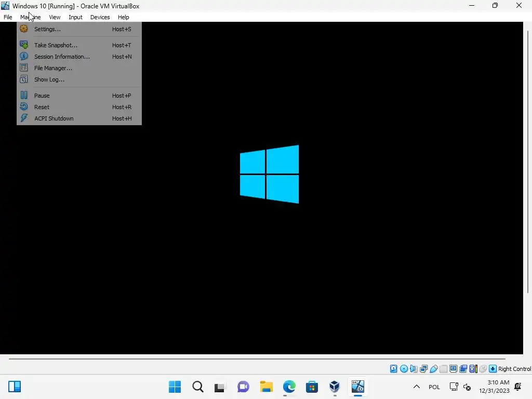Image resolution: width=532 pixels, height=399 pixels.
Task: Open Session Information entry
Action: pos(79,57)
